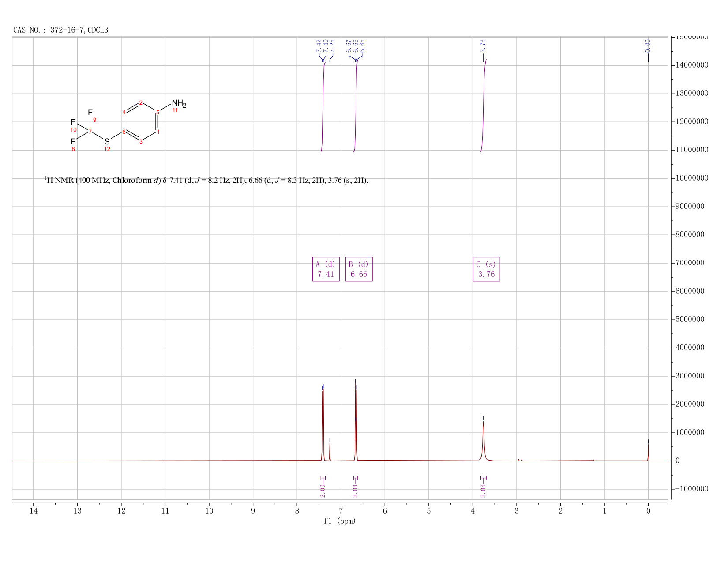The image size is (728, 563).
Task: Click the x-axis tick label 4
Action: (x=473, y=511)
